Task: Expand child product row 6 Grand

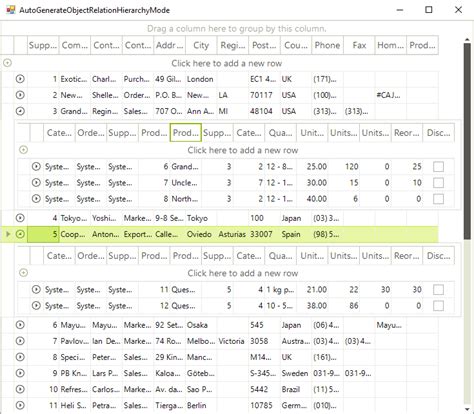Action: [x=36, y=166]
